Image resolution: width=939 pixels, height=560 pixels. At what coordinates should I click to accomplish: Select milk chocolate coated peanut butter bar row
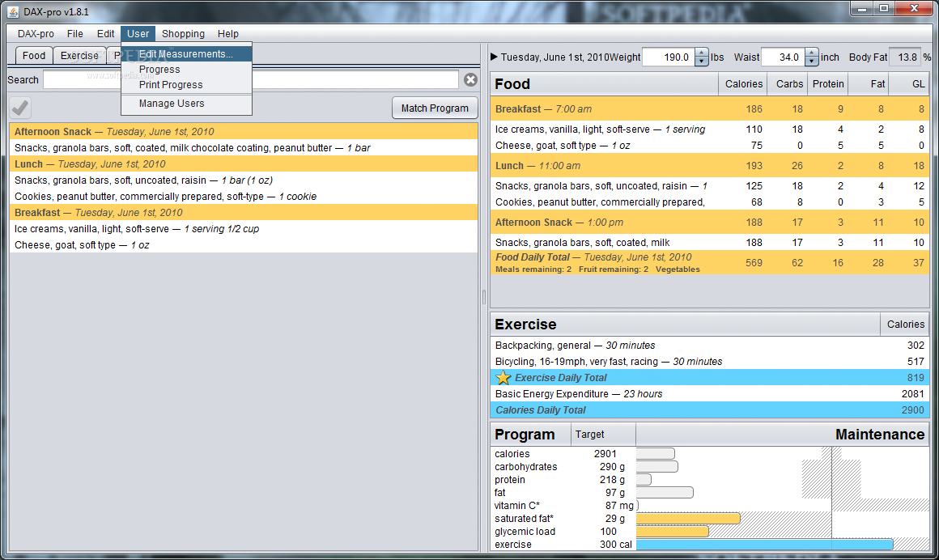click(x=244, y=148)
